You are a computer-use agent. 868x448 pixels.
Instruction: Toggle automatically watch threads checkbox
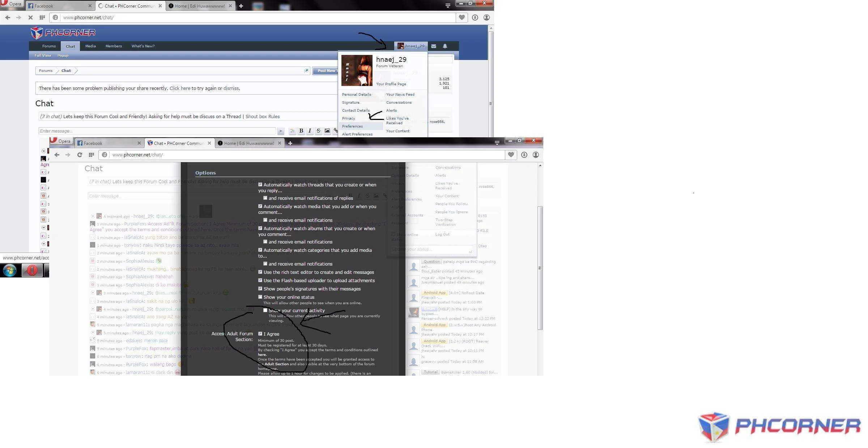pyautogui.click(x=260, y=185)
